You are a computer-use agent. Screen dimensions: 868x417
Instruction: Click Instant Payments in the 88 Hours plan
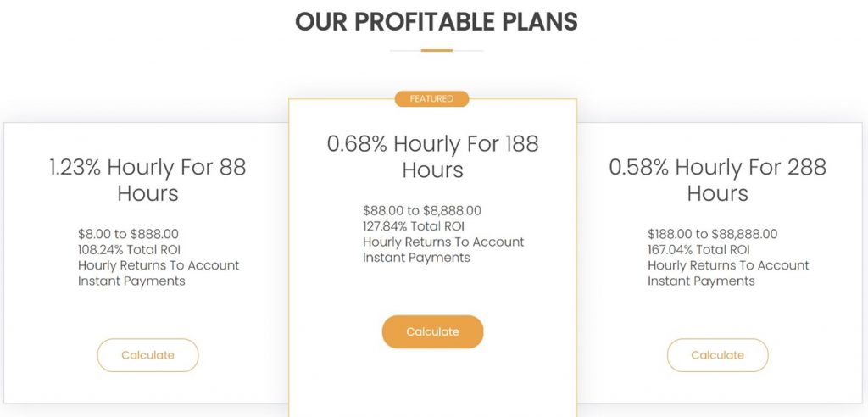131,281
